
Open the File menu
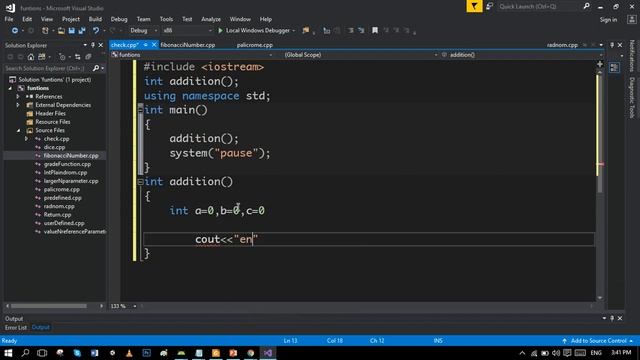[x=9, y=19]
